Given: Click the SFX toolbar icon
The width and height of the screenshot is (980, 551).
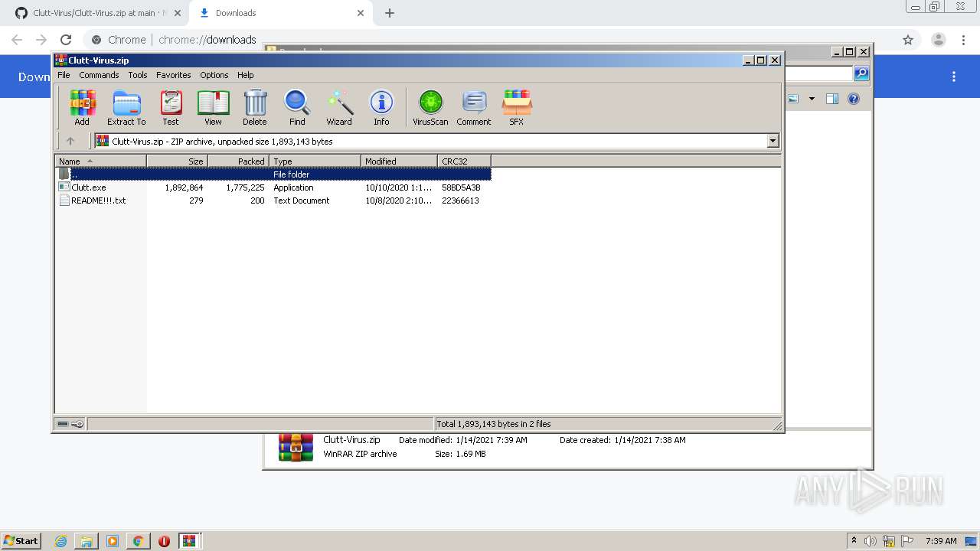Looking at the screenshot, I should tap(517, 107).
